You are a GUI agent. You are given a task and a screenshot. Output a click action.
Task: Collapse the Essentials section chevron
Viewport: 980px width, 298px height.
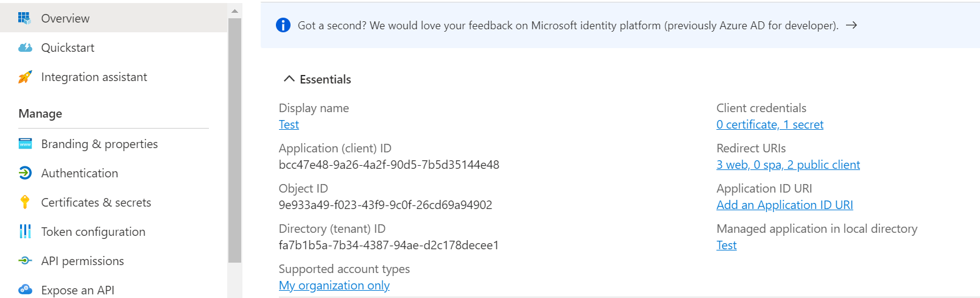[x=289, y=79]
